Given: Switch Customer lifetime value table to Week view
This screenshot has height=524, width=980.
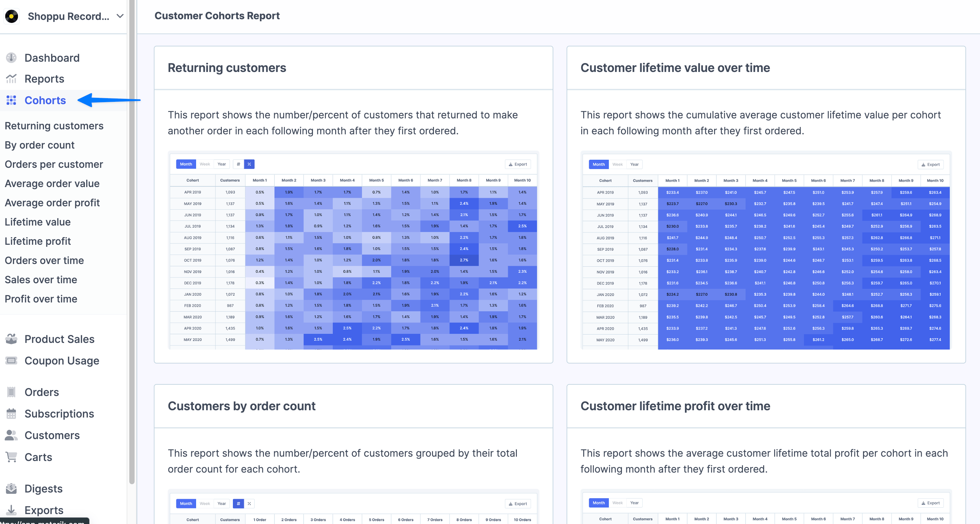Looking at the screenshot, I should (617, 164).
